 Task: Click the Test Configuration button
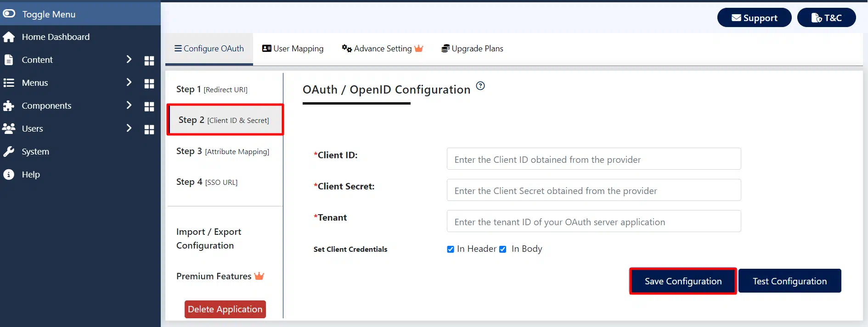point(789,281)
